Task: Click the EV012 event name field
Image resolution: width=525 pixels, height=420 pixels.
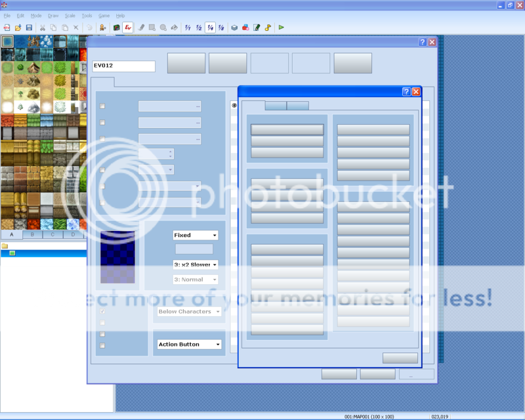Action: (123, 66)
